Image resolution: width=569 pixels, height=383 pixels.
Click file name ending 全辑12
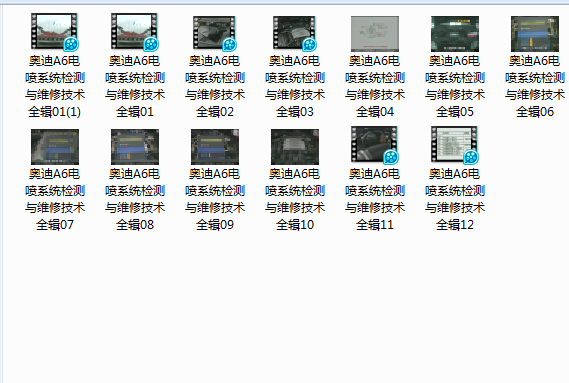pos(455,199)
